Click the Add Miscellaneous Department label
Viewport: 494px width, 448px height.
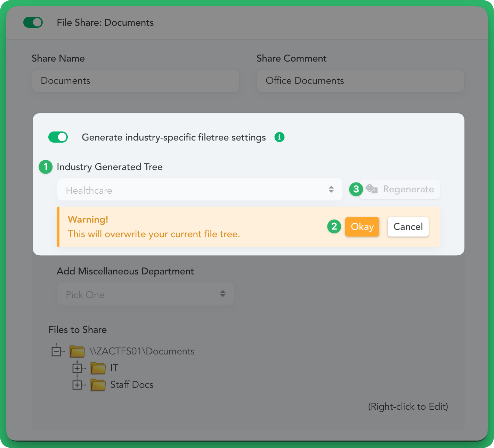coord(125,271)
